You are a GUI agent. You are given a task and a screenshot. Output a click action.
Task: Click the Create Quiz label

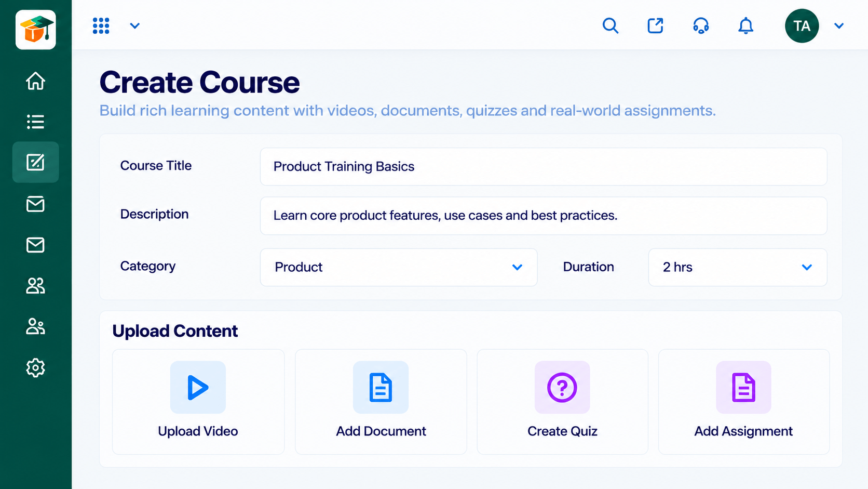(x=562, y=431)
